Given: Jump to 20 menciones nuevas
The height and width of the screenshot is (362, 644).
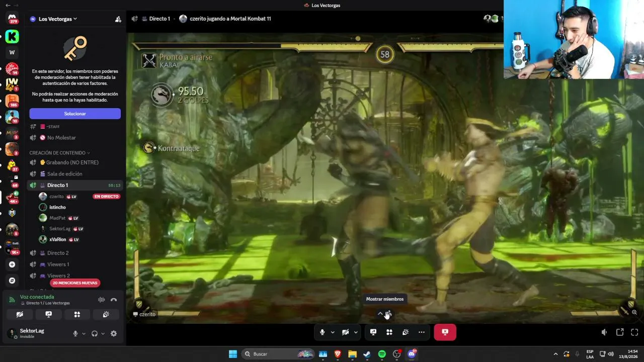Looking at the screenshot, I should [x=75, y=283].
